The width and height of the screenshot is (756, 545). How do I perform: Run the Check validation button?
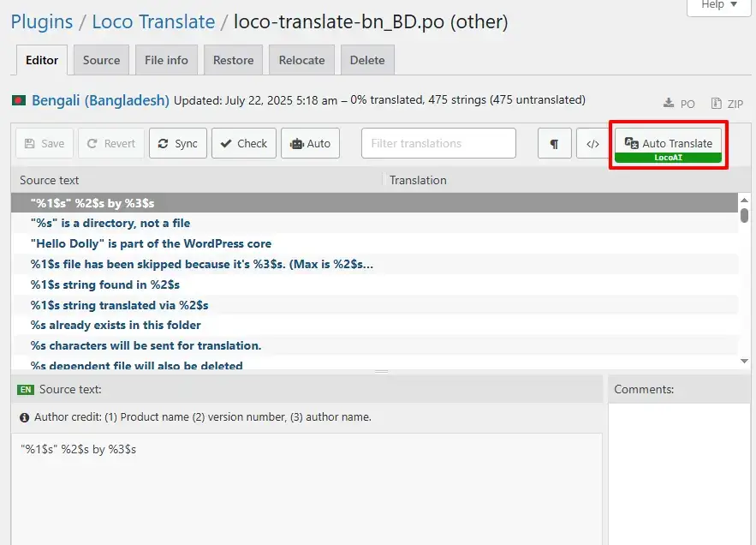pos(243,143)
